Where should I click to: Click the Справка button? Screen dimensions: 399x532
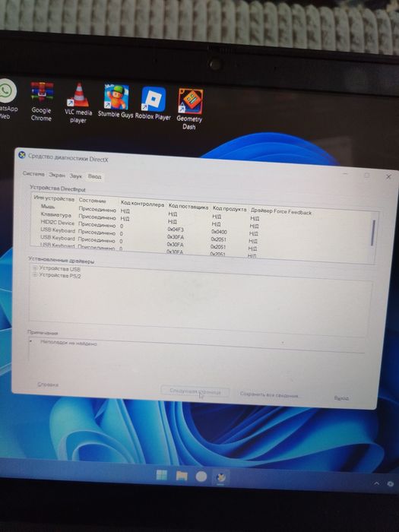48,385
